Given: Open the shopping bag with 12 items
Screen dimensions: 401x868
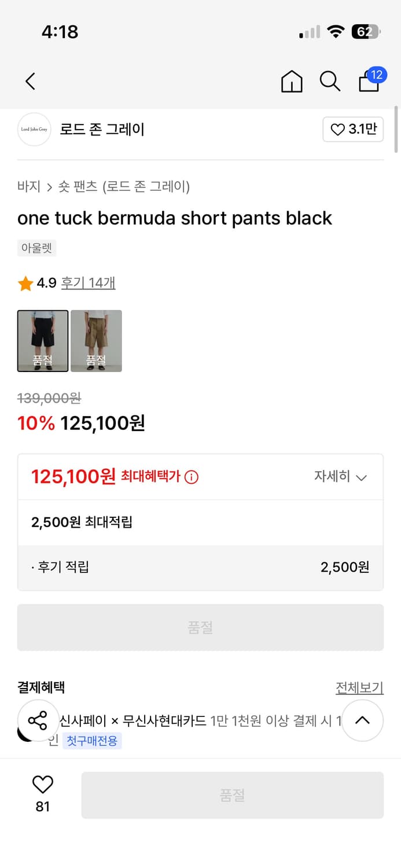Looking at the screenshot, I should click(369, 81).
